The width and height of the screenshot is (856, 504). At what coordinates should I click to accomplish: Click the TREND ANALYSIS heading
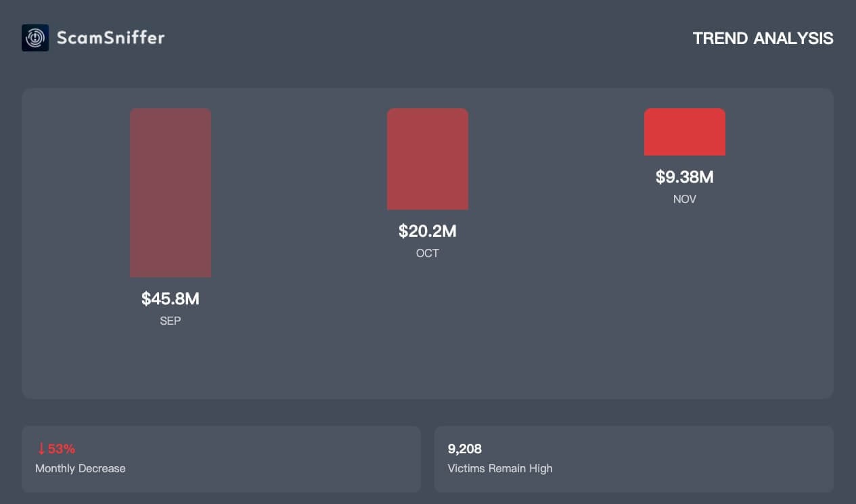pyautogui.click(x=763, y=39)
